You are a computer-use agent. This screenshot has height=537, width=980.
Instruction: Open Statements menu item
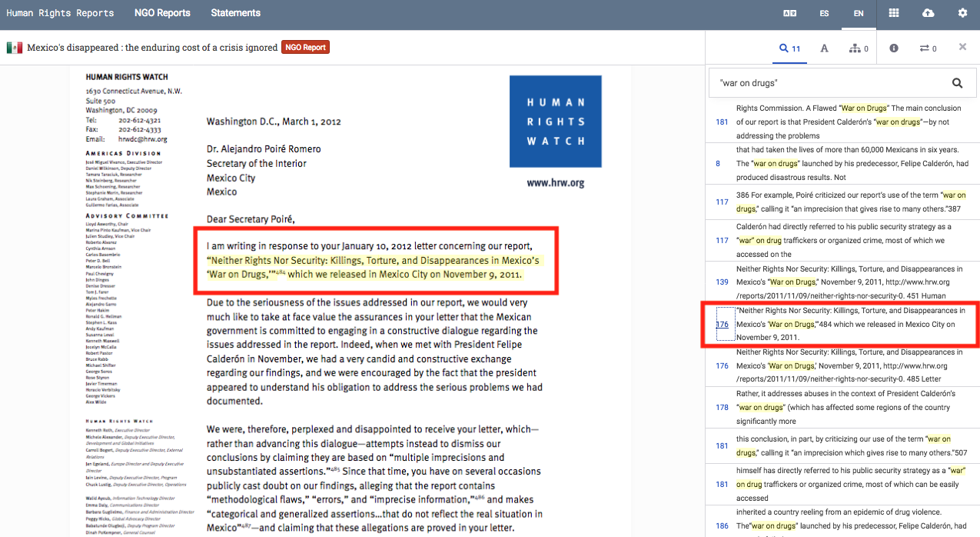click(x=235, y=13)
